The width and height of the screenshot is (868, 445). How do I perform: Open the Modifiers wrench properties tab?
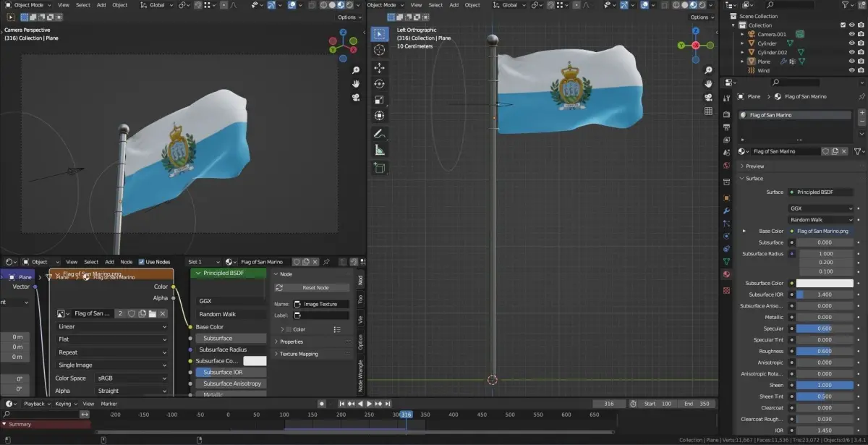[726, 211]
